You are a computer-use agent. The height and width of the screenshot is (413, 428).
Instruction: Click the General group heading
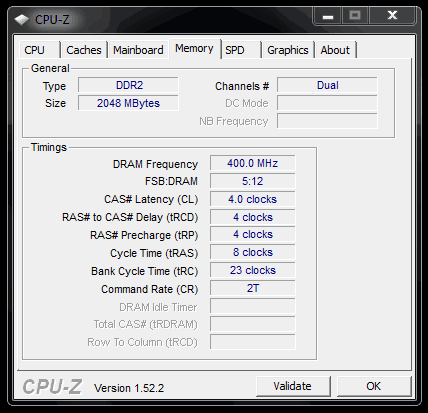pyautogui.click(x=50, y=68)
